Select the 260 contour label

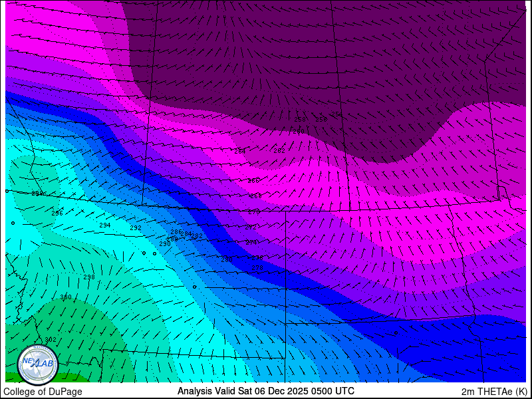[299, 132]
